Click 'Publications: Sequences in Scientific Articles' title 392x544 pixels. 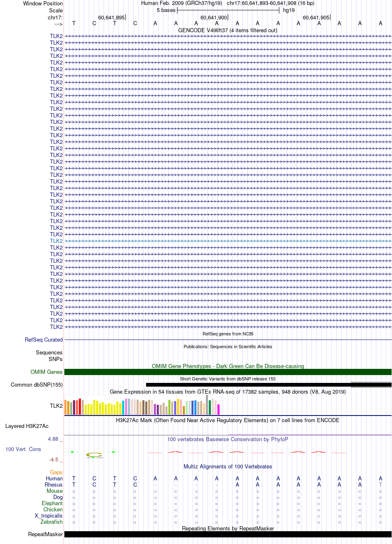(x=228, y=347)
